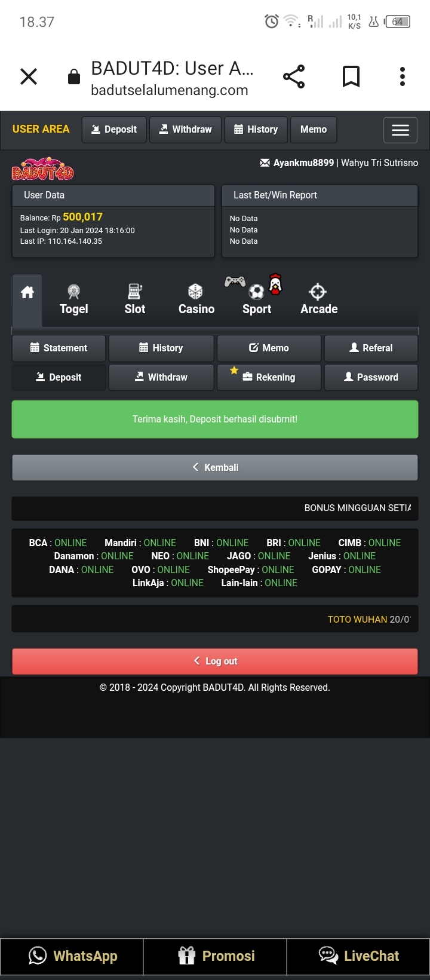430x980 pixels.
Task: Open the hamburger navigation menu
Action: tap(400, 130)
